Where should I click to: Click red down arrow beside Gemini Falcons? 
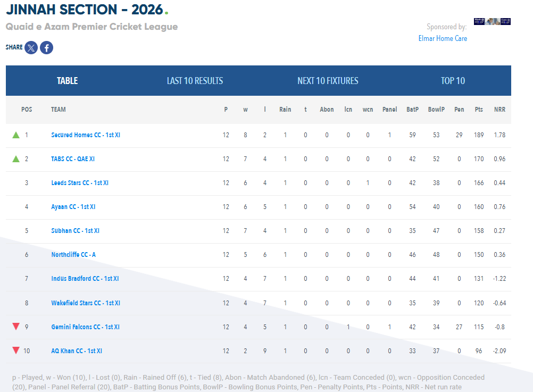pyautogui.click(x=16, y=327)
